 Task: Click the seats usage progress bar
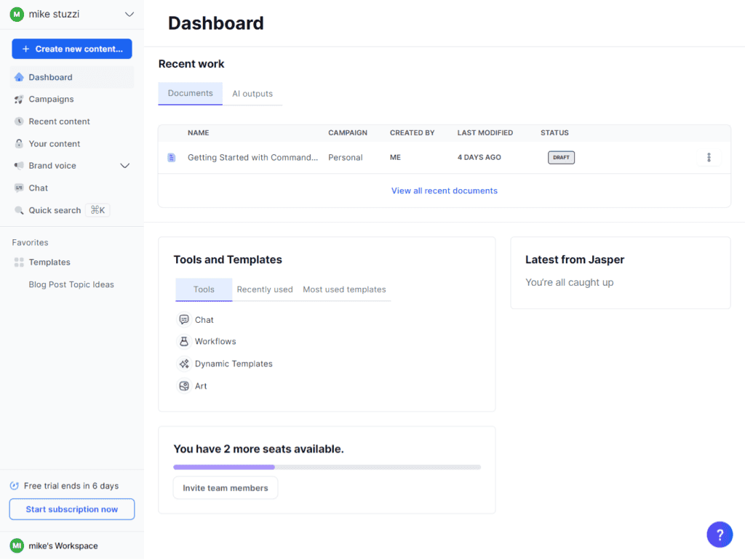(x=327, y=467)
